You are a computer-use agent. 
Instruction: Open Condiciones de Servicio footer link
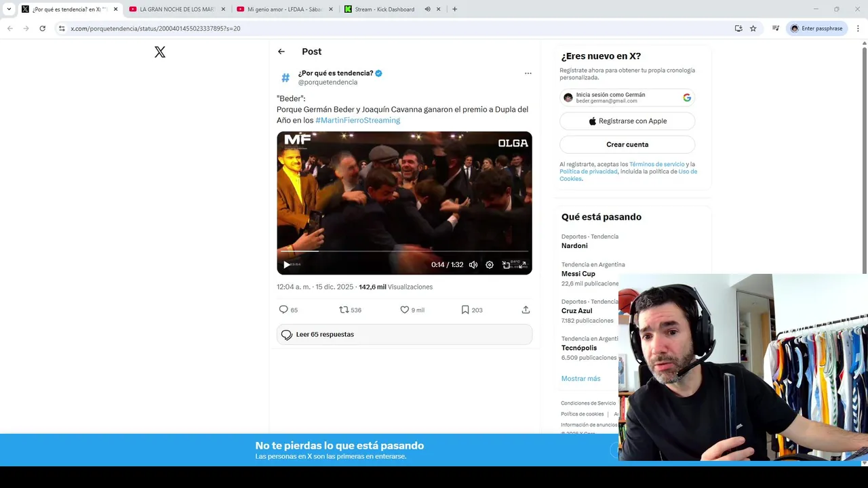coord(589,403)
